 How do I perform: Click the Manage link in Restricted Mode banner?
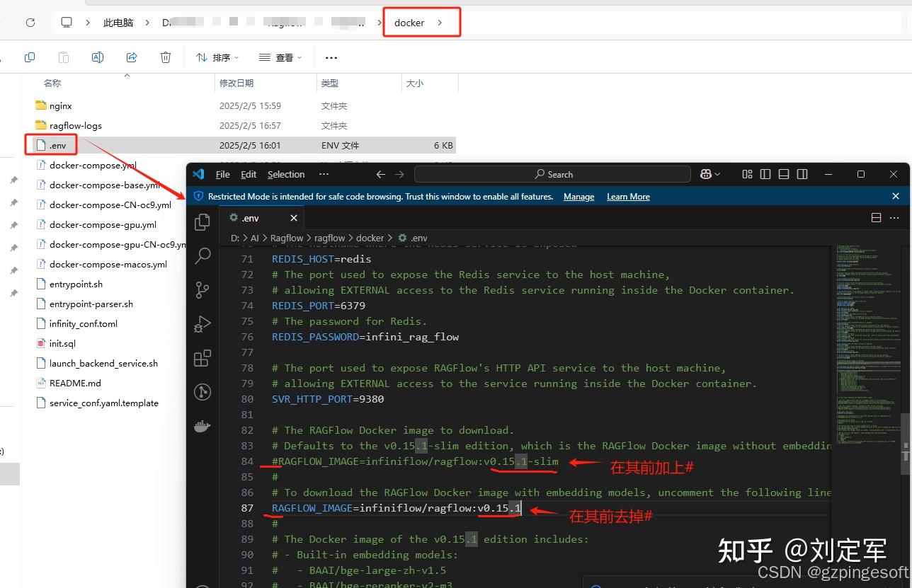click(x=578, y=197)
